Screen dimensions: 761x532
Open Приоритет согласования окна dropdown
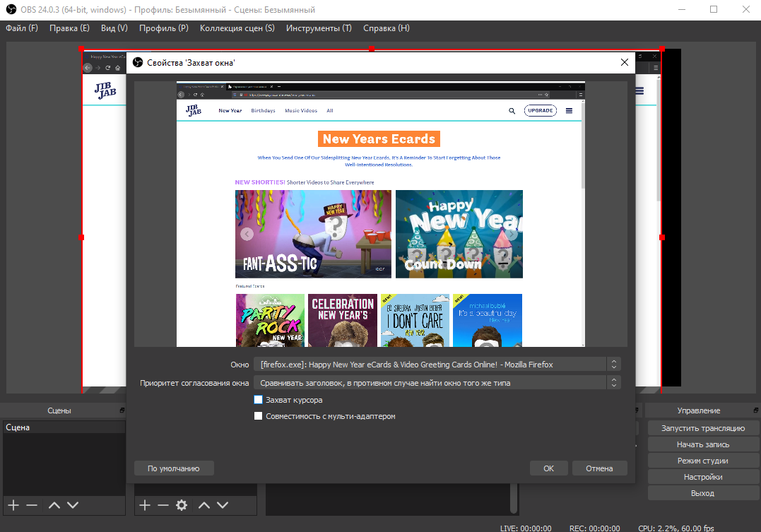tap(437, 382)
